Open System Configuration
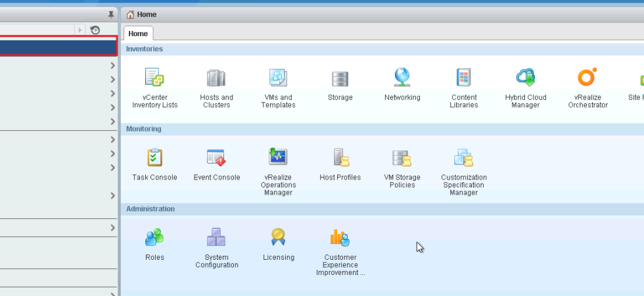The image size is (644, 296). coord(216,248)
